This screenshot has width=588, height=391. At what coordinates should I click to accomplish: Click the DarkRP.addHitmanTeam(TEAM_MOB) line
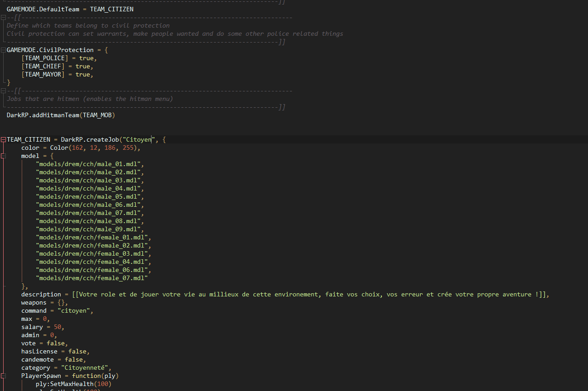point(61,115)
